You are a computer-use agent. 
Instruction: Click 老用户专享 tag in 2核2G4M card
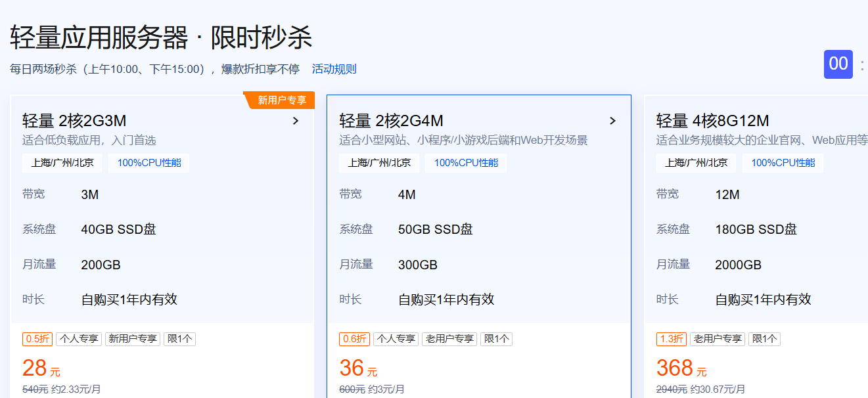449,339
